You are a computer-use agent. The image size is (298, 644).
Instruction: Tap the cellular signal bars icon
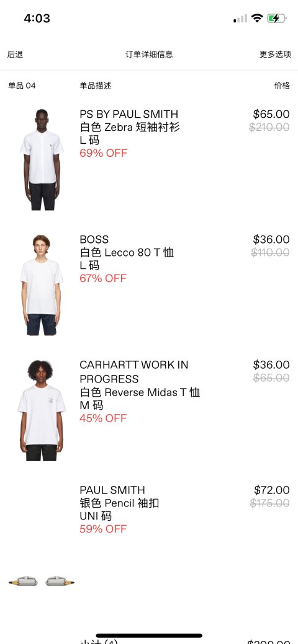pyautogui.click(x=240, y=19)
